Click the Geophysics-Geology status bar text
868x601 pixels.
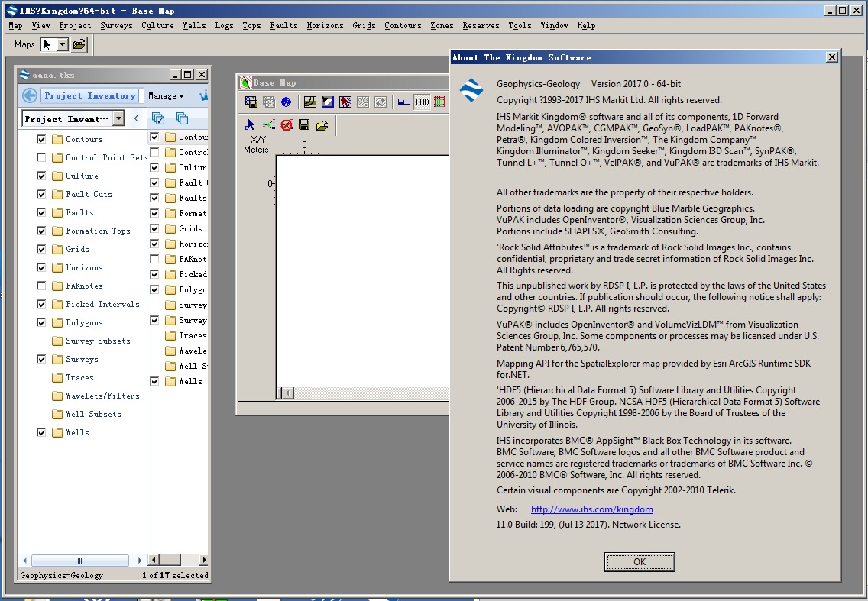click(x=61, y=575)
